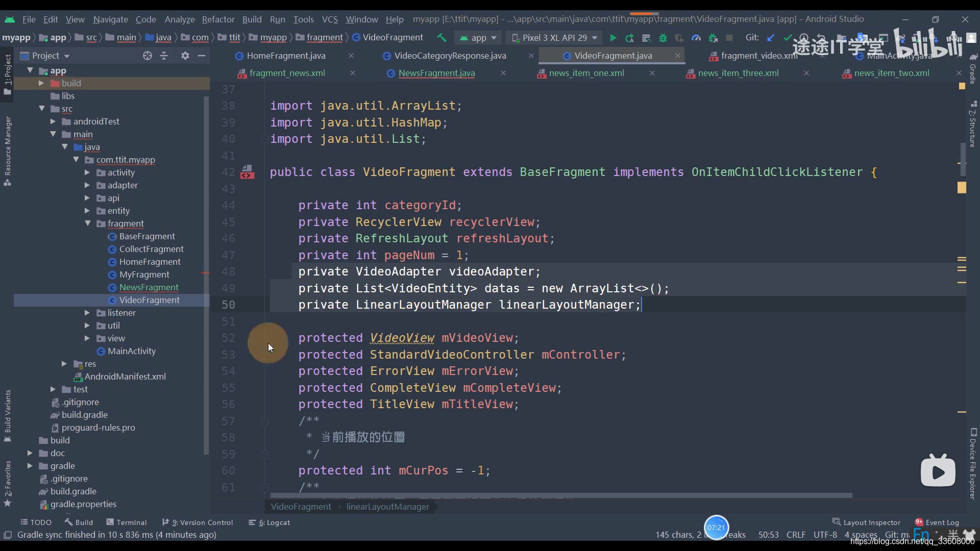
Task: Click Apply Code Changes icon
Action: click(x=646, y=38)
